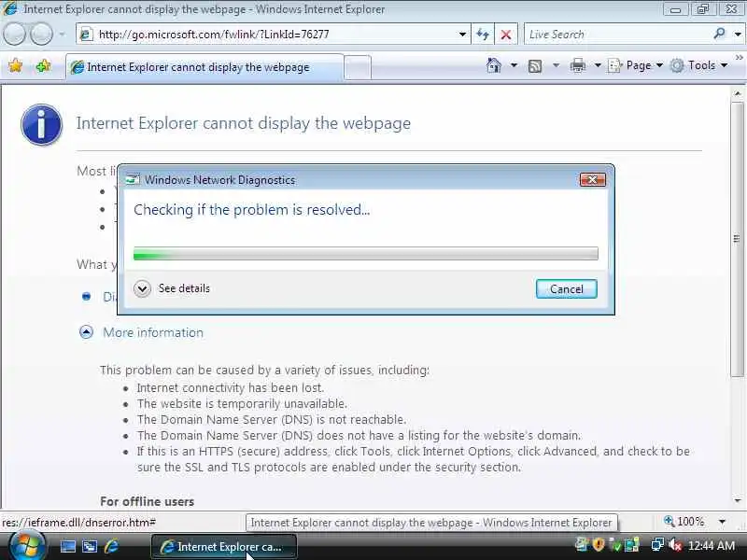Open Favorites Center star icon

[15, 65]
